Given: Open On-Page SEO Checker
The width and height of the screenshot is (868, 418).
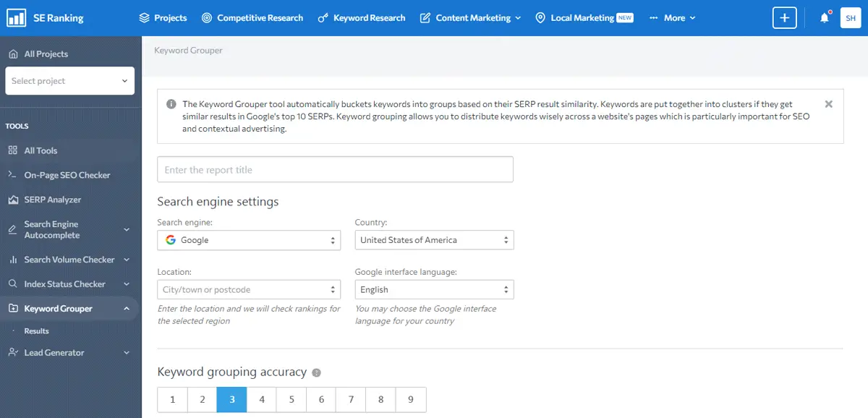Looking at the screenshot, I should click(67, 175).
